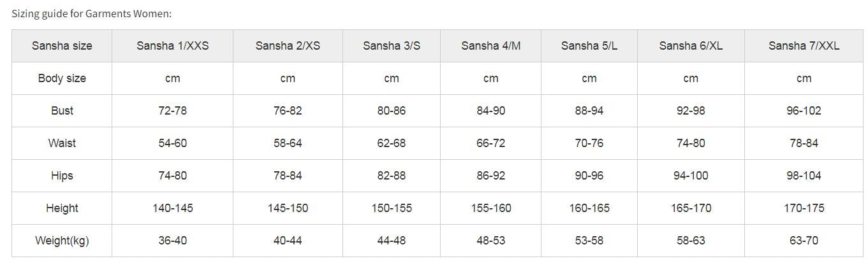Click the Bust row label
868x261 pixels.
pyautogui.click(x=62, y=111)
